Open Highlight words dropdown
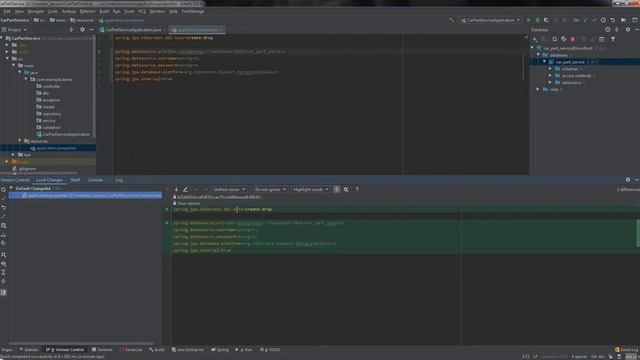Image resolution: width=640 pixels, height=360 pixels. point(310,189)
